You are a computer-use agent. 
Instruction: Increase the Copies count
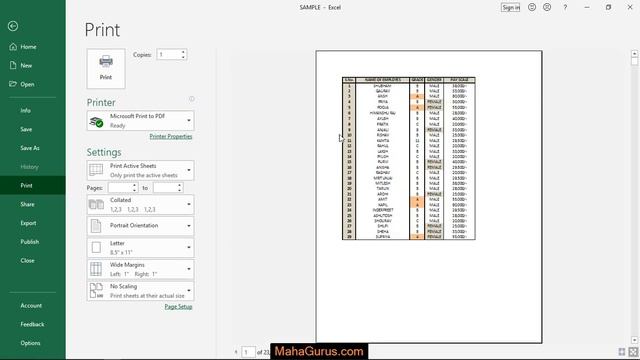pos(183,52)
